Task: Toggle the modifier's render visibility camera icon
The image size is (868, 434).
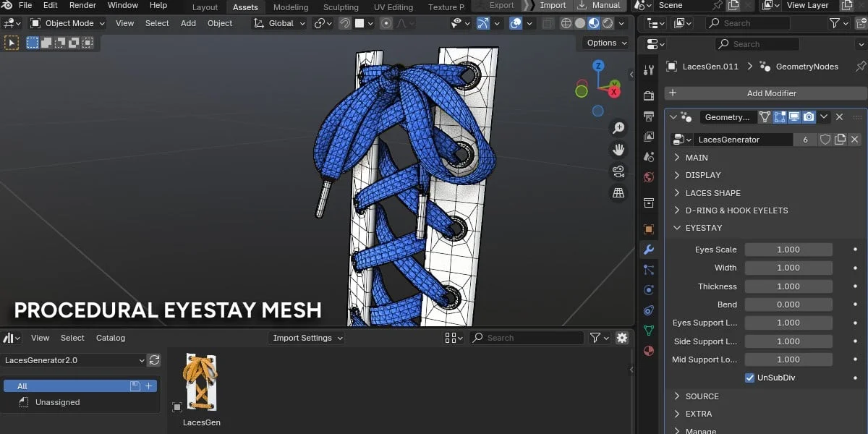Action: tap(809, 116)
